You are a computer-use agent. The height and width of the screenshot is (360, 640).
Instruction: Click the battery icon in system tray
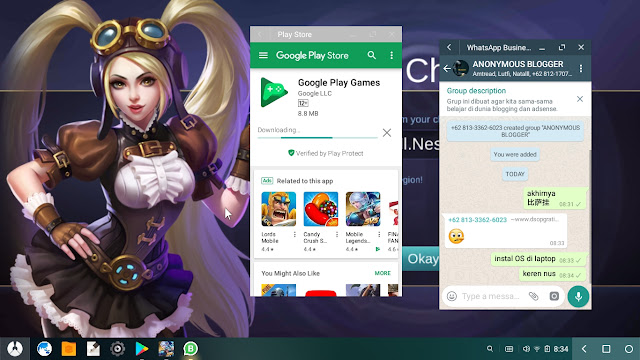point(547,349)
